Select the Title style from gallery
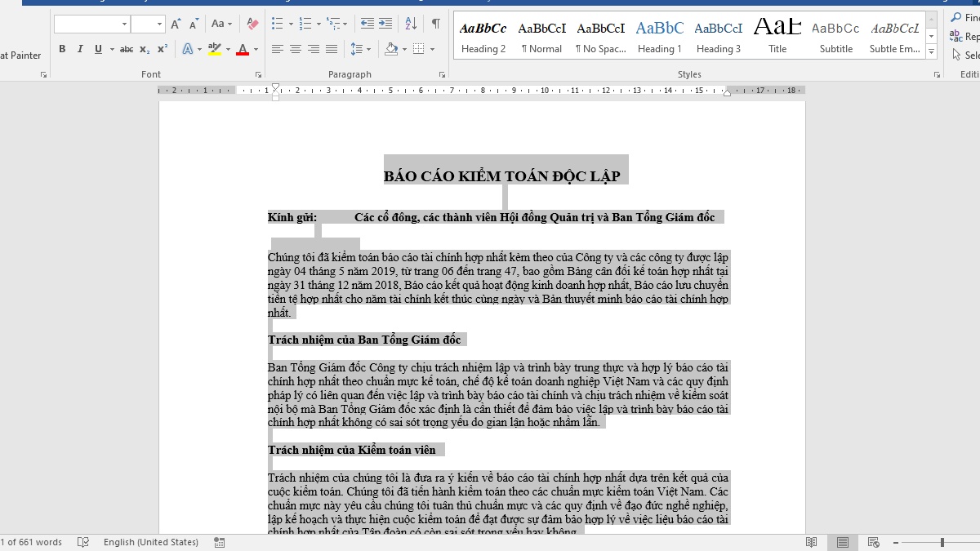 pyautogui.click(x=777, y=35)
